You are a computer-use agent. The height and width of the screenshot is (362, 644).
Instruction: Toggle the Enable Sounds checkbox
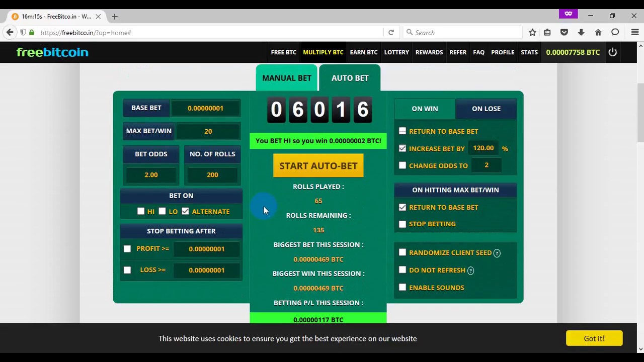tap(403, 288)
